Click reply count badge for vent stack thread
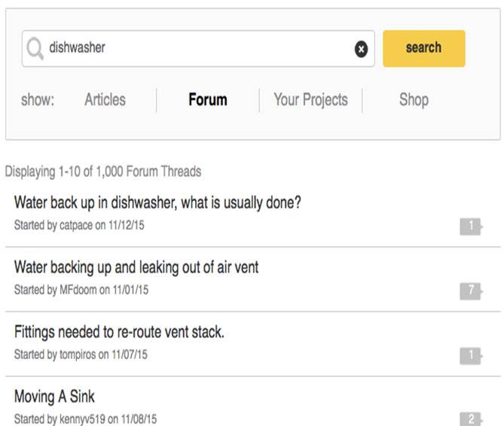 pyautogui.click(x=470, y=355)
